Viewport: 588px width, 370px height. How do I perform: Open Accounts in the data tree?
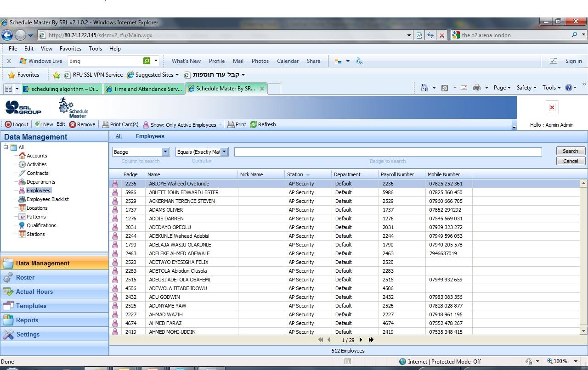[x=37, y=156]
